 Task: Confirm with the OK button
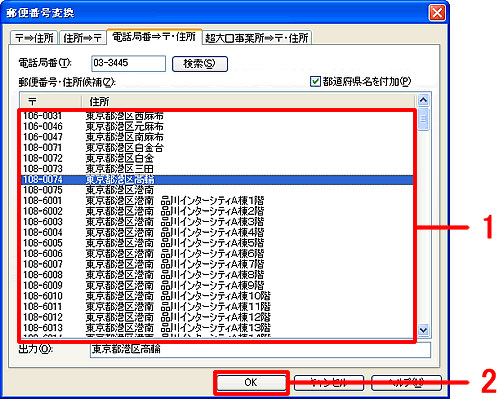pos(251,382)
